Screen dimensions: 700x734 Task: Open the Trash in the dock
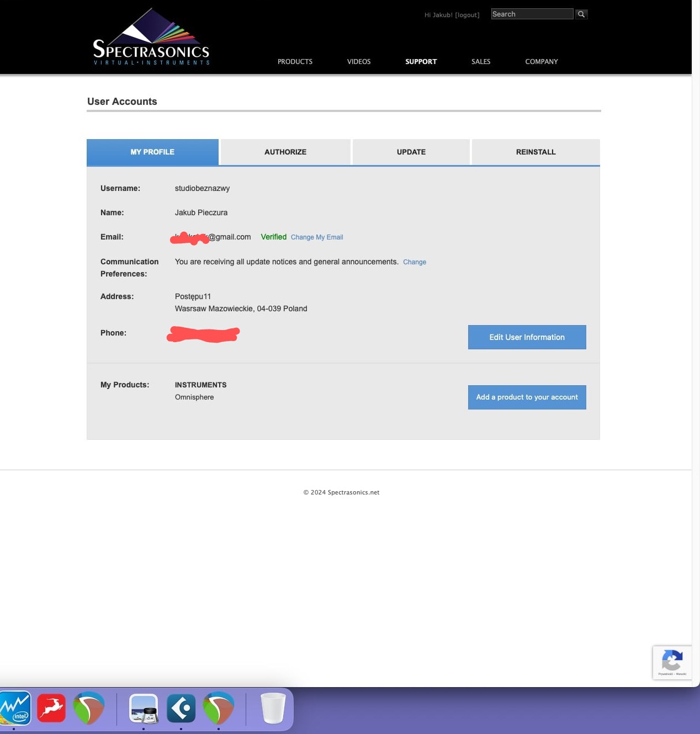[273, 708]
